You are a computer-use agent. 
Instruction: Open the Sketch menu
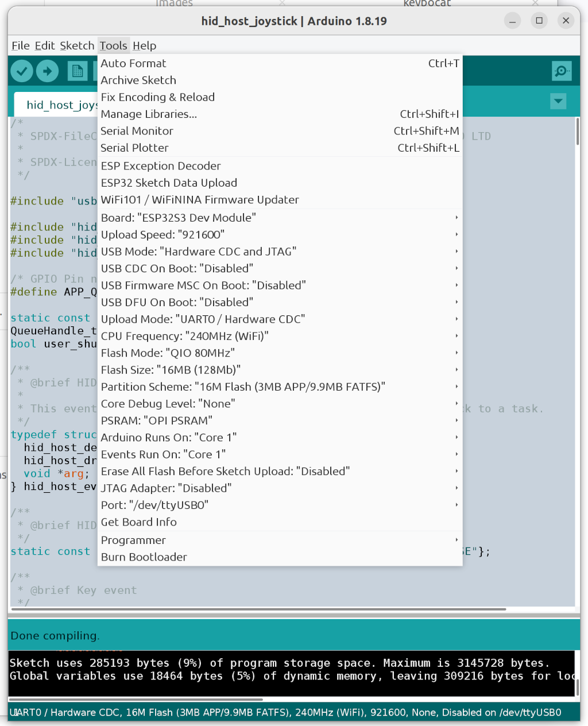pos(77,45)
